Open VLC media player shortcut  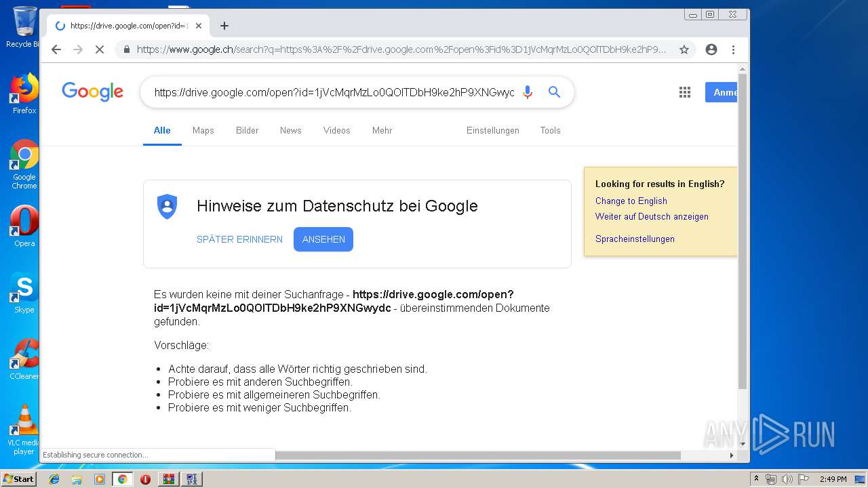[x=24, y=430]
